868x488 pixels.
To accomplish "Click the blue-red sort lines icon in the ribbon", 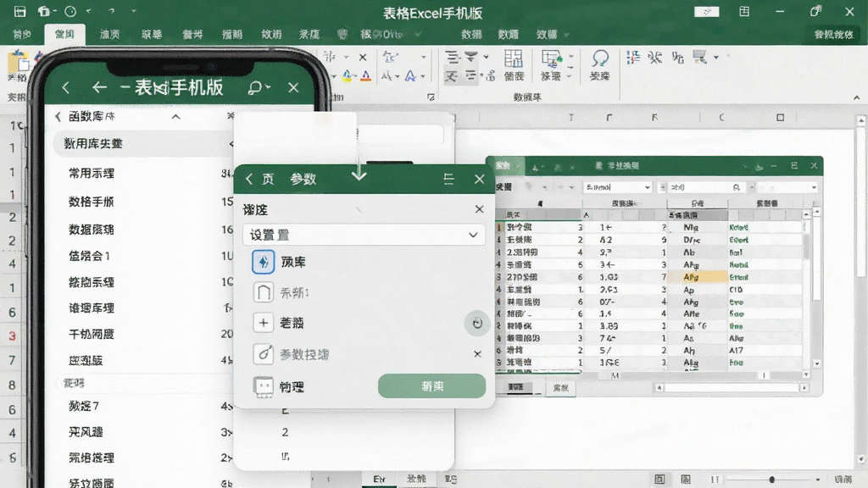I will pos(632,57).
